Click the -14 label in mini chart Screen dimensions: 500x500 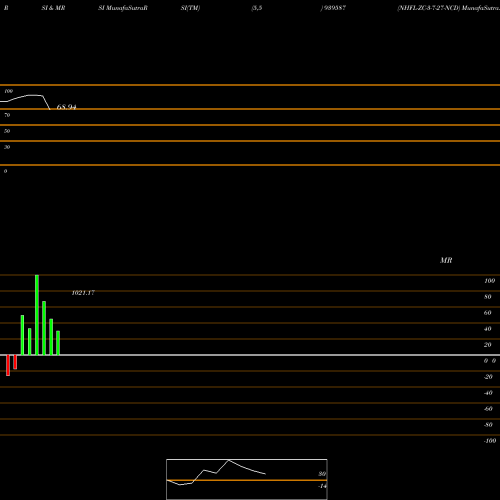click(322, 486)
